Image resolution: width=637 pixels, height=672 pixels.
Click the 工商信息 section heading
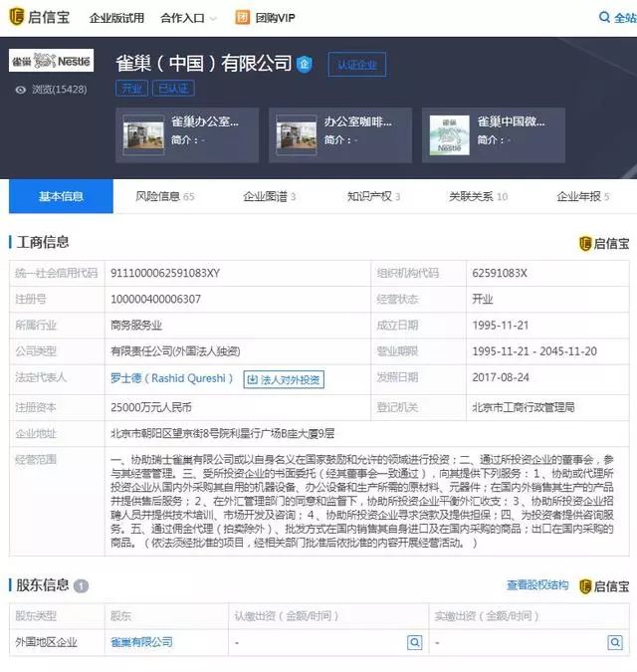click(x=43, y=242)
